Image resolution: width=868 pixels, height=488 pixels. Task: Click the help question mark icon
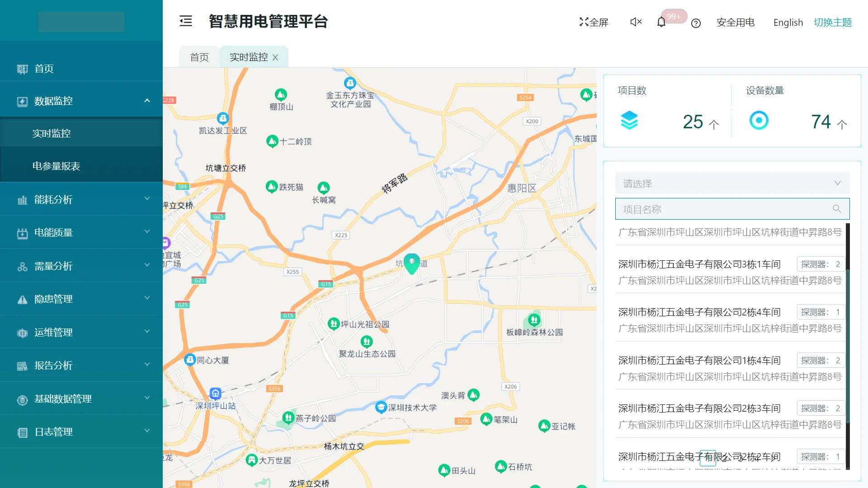pyautogui.click(x=695, y=23)
